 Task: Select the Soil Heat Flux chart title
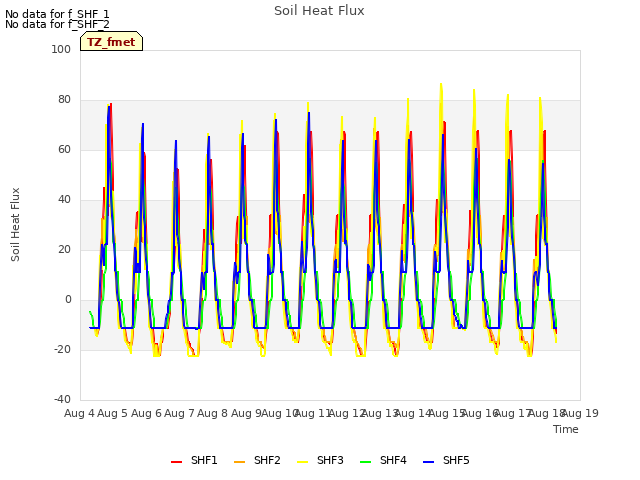pyautogui.click(x=319, y=11)
